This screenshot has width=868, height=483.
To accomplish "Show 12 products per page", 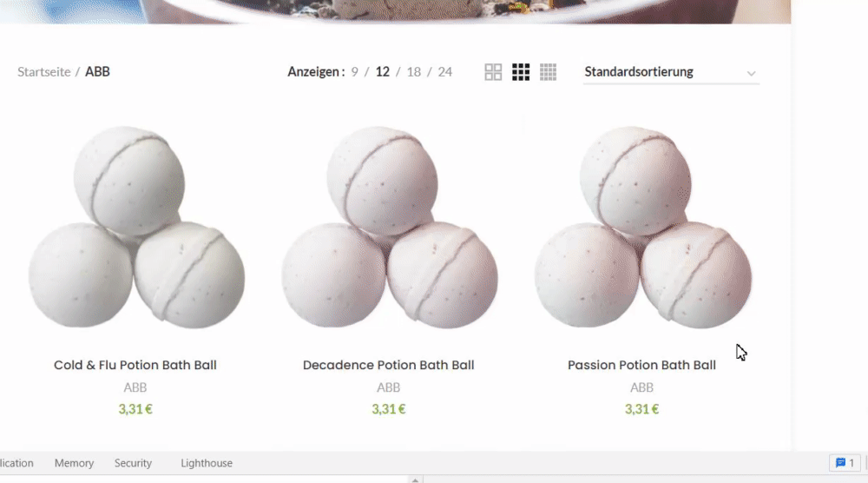I will click(383, 72).
